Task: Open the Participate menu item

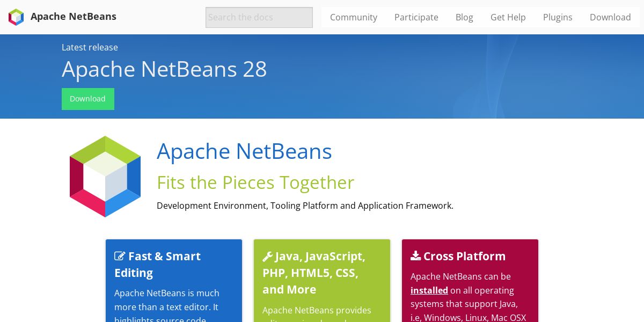Action: (416, 17)
